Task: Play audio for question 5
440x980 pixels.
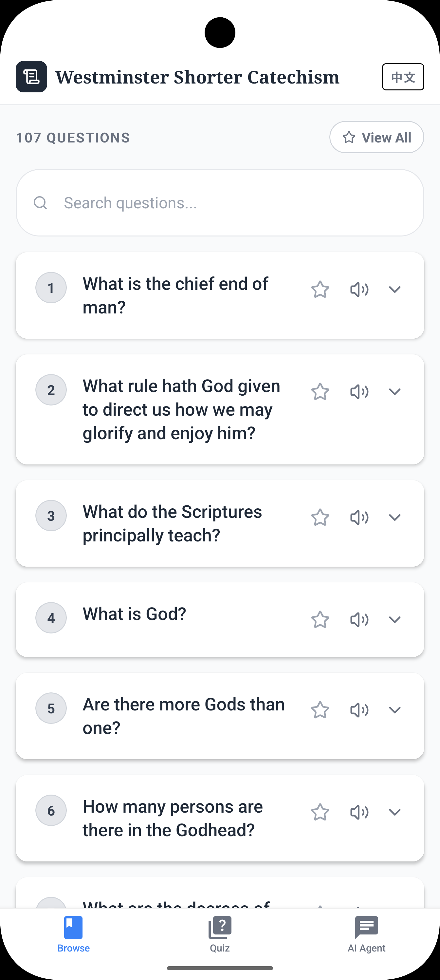Action: click(359, 710)
